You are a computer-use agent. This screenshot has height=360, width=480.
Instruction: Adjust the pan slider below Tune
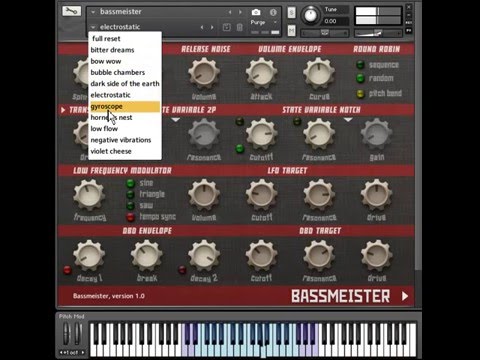pyautogui.click(x=325, y=33)
